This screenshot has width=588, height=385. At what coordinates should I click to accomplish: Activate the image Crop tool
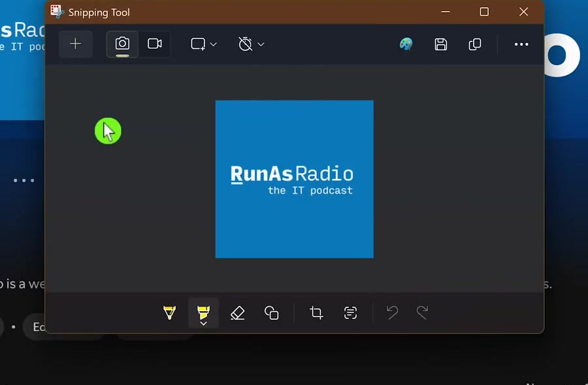pos(316,313)
